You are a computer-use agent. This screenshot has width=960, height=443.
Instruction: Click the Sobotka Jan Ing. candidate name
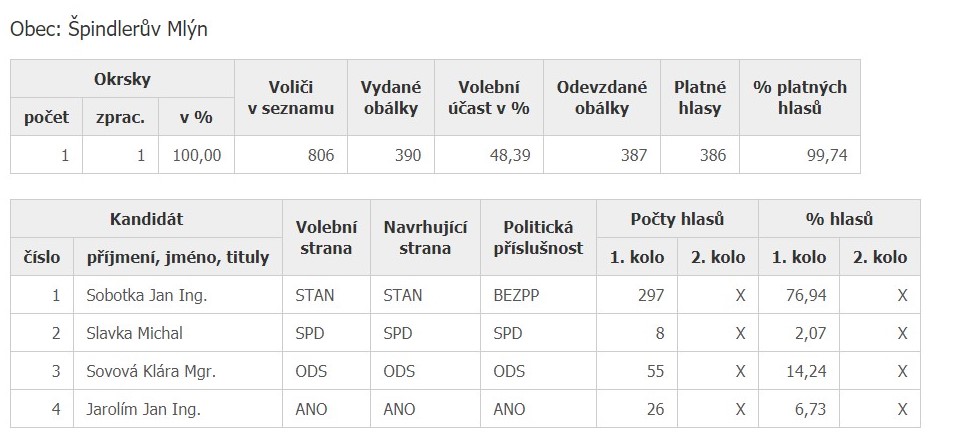(x=147, y=295)
